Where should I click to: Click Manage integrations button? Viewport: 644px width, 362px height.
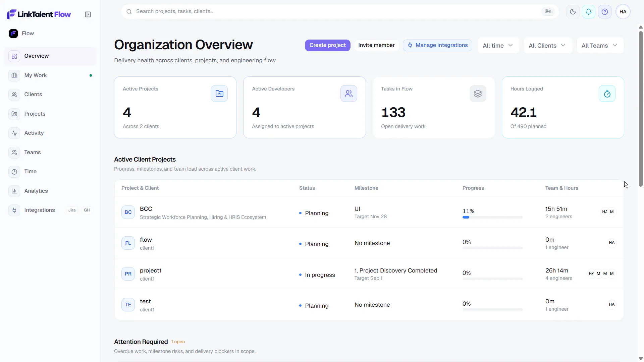[x=437, y=45]
